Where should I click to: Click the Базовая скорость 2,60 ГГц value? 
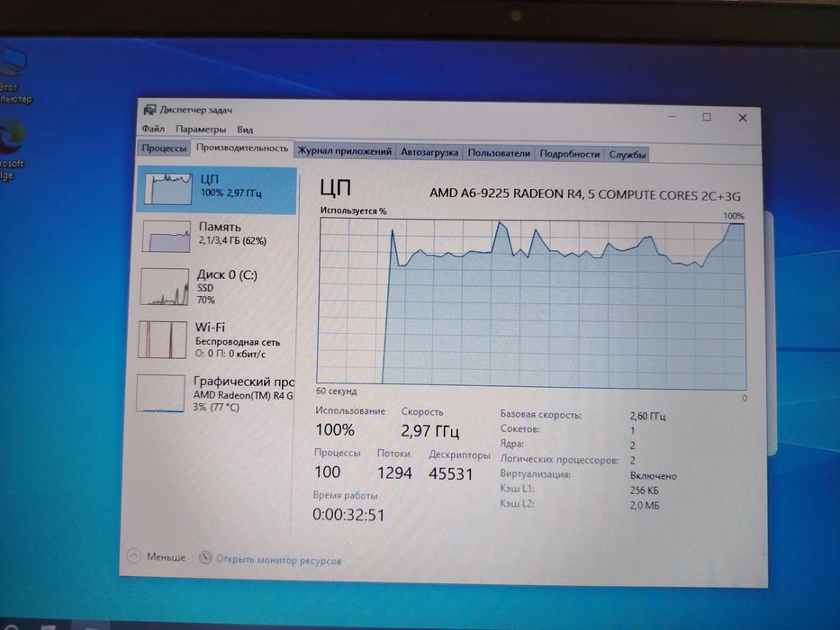(647, 416)
